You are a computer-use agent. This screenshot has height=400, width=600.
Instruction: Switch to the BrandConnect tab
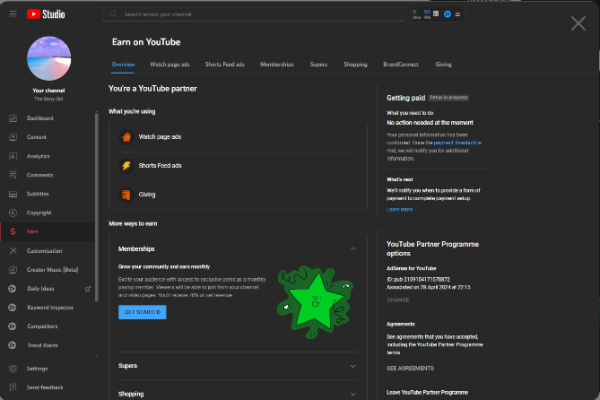point(401,64)
